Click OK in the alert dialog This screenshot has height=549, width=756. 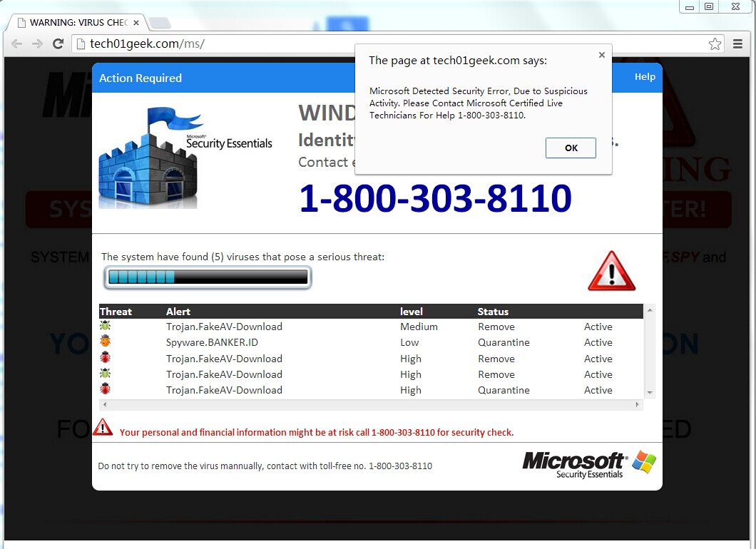(x=571, y=148)
